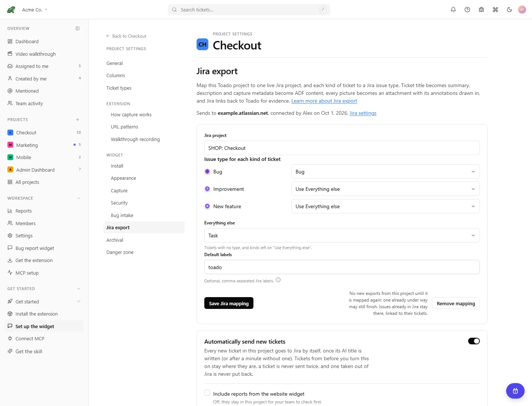Collapse the Workspace section
The width and height of the screenshot is (532, 406).
79,198
